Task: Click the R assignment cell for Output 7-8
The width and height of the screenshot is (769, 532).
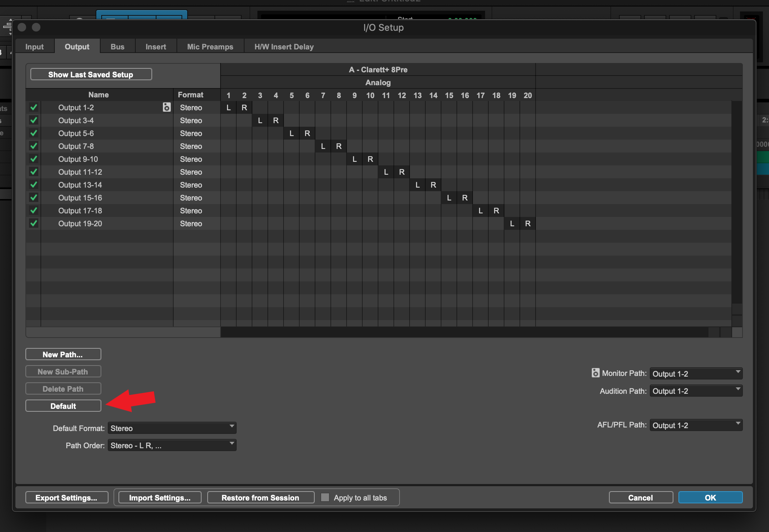Action: click(x=339, y=146)
